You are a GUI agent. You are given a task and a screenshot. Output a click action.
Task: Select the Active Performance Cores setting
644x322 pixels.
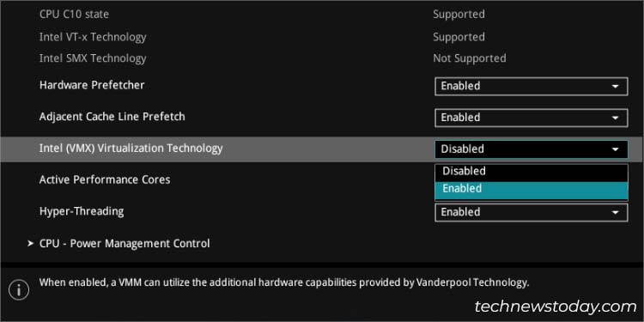pyautogui.click(x=105, y=180)
